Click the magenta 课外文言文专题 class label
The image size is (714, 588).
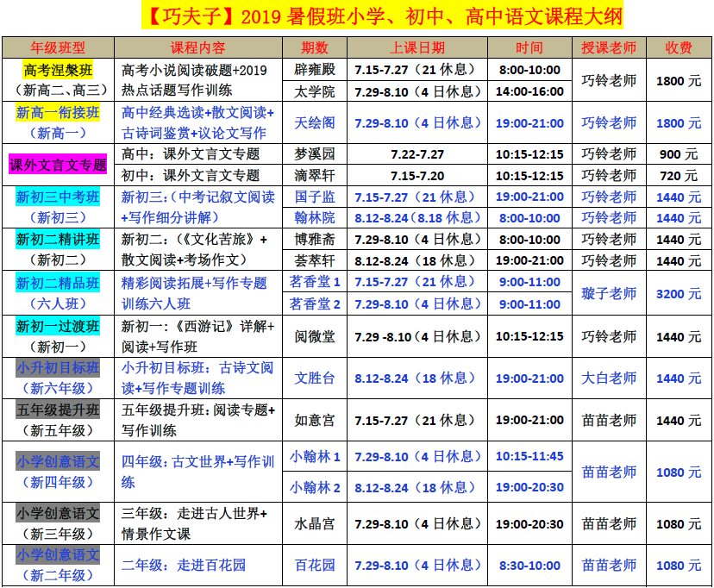point(58,165)
